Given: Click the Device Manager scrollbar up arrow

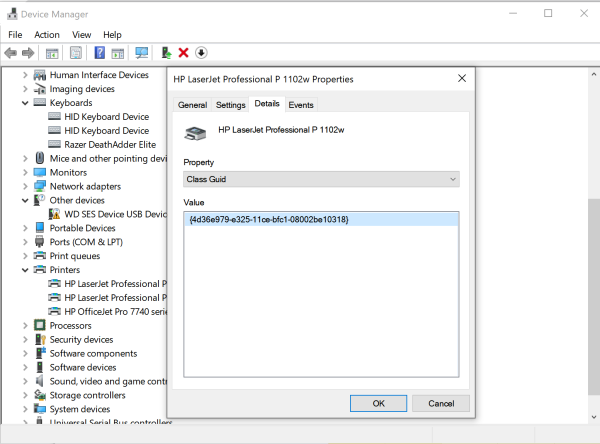Looking at the screenshot, I should pos(594,74).
